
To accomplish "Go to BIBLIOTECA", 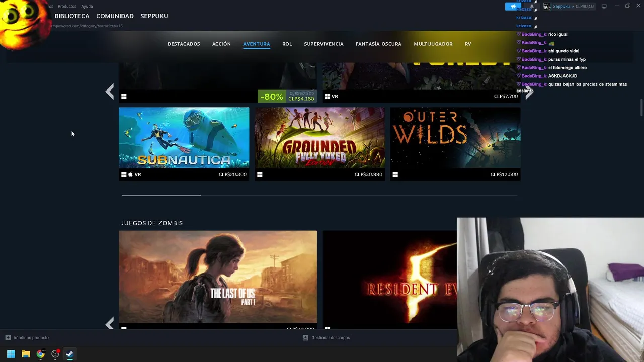I will (72, 16).
